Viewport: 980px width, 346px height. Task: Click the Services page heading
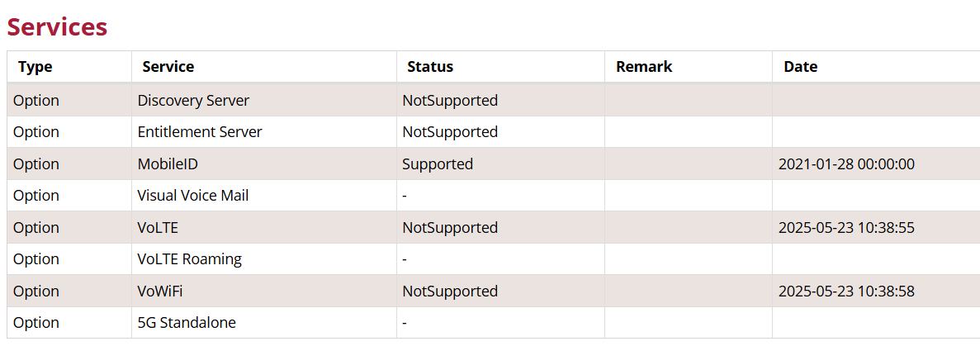(x=57, y=26)
